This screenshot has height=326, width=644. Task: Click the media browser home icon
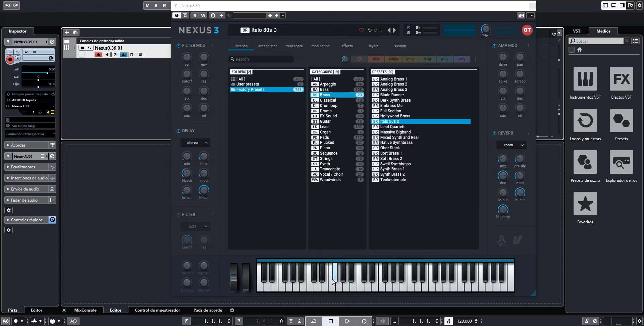(x=579, y=50)
